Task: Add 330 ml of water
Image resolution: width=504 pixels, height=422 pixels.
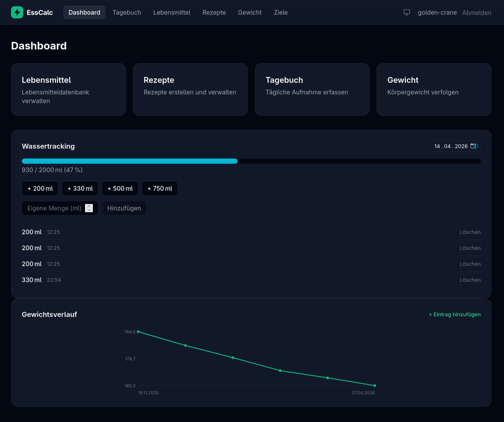Action: click(x=80, y=189)
